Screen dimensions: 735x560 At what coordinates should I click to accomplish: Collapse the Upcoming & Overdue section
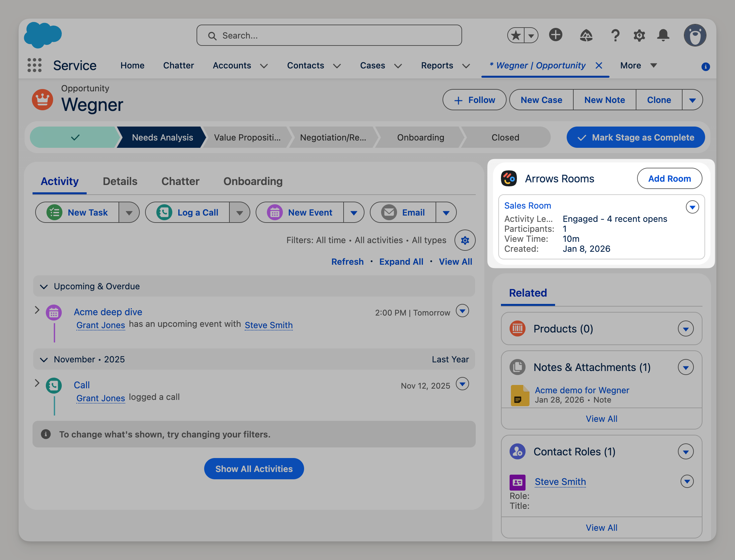(x=44, y=286)
